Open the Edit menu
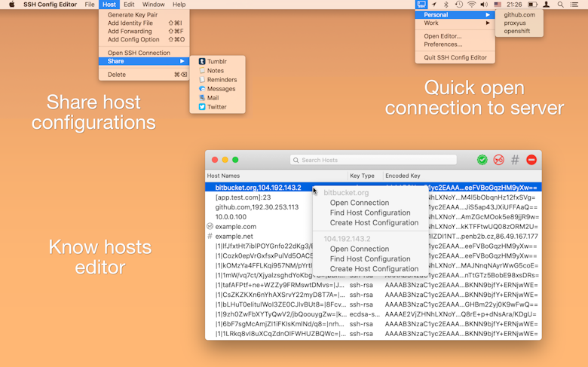Image resolution: width=588 pixels, height=367 pixels. 129,5
